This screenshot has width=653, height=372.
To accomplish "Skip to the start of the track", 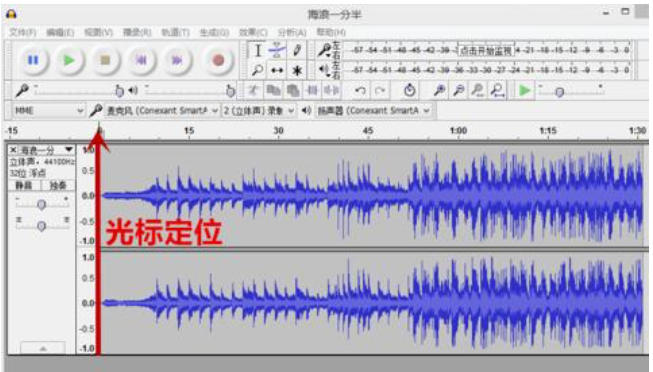I will point(141,60).
